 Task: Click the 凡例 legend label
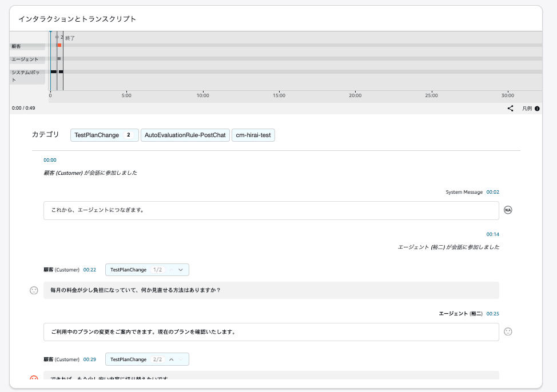527,109
